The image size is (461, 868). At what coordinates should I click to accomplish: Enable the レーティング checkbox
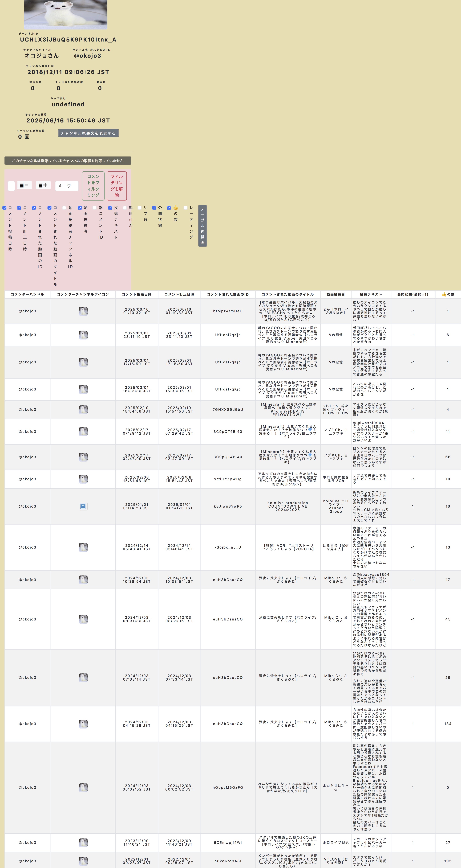tap(185, 208)
